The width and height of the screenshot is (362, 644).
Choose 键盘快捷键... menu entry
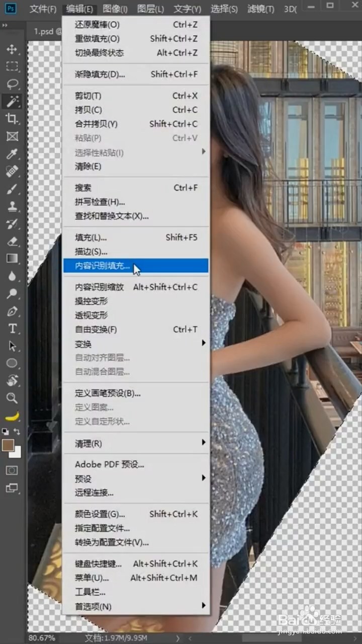point(136,564)
